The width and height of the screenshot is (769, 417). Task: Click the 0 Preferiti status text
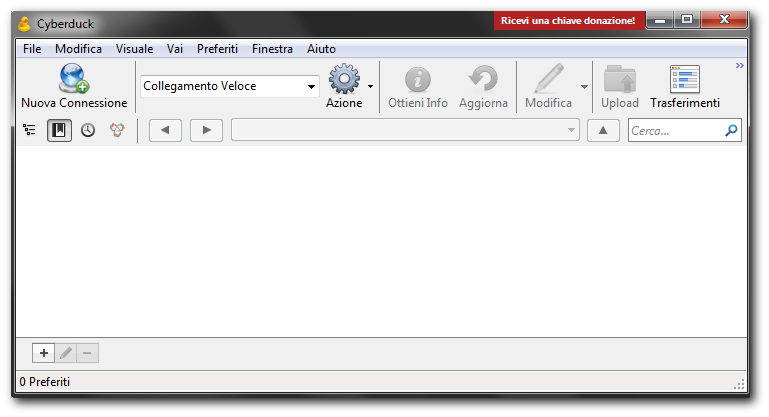tap(45, 382)
